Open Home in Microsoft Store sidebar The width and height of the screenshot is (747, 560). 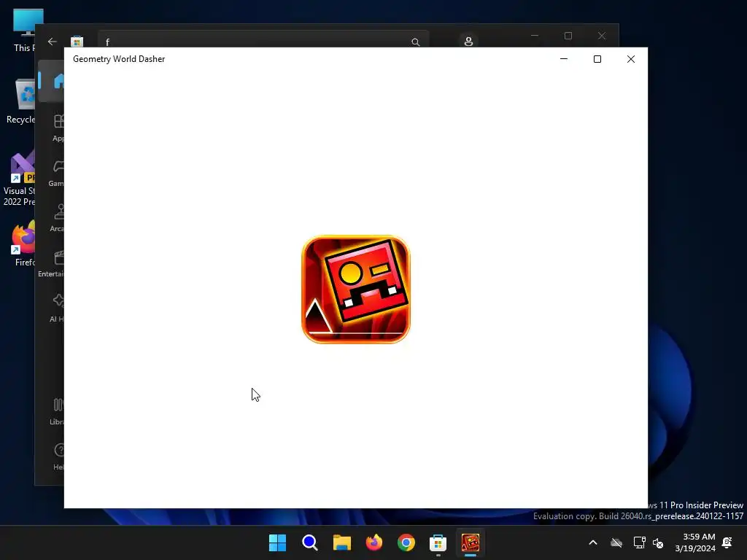tap(52, 81)
